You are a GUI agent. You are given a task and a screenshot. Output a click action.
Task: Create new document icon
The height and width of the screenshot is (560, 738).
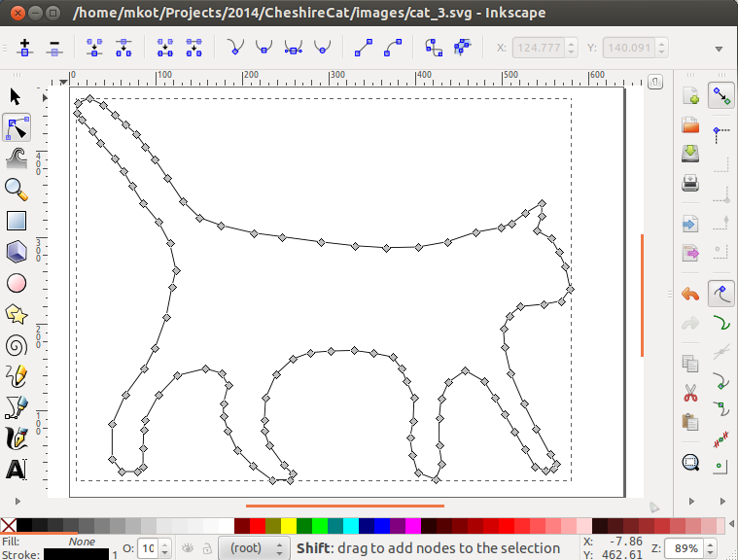(x=690, y=95)
